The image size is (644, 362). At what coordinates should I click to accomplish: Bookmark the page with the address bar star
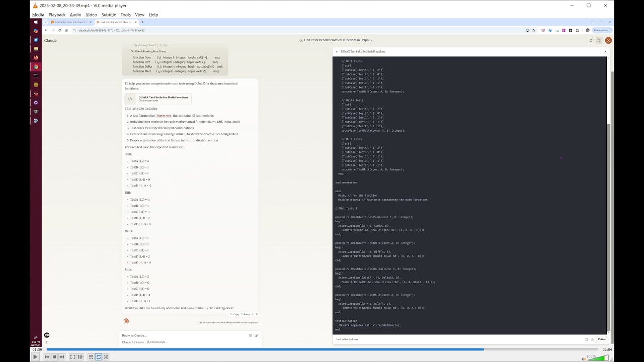point(534,30)
